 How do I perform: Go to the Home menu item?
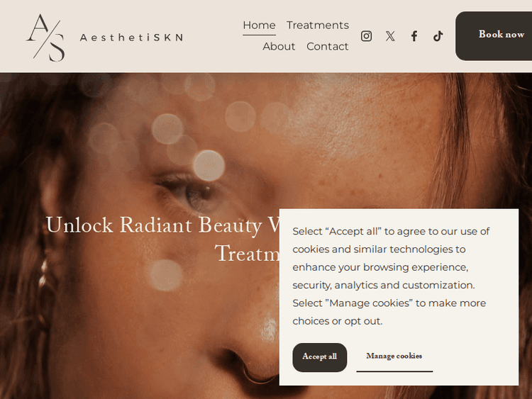click(259, 25)
